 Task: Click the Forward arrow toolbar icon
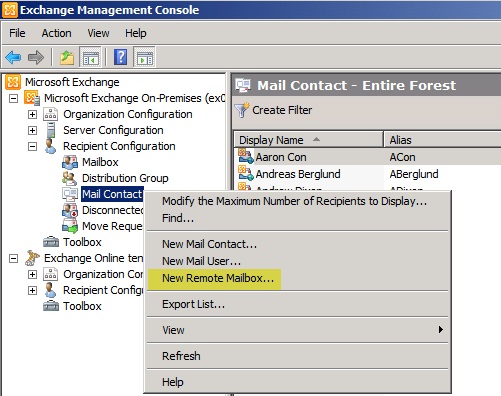pos(36,57)
